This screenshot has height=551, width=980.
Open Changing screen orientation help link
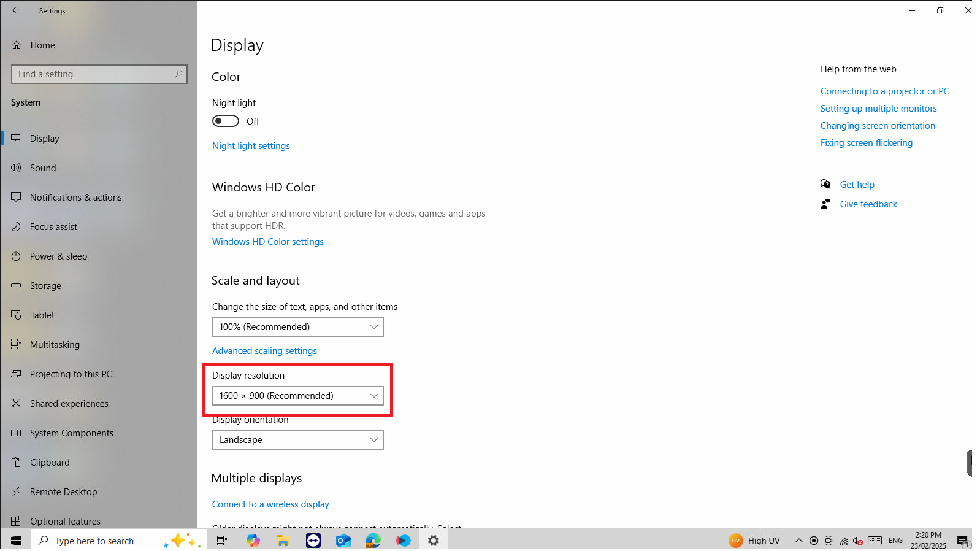pyautogui.click(x=878, y=126)
